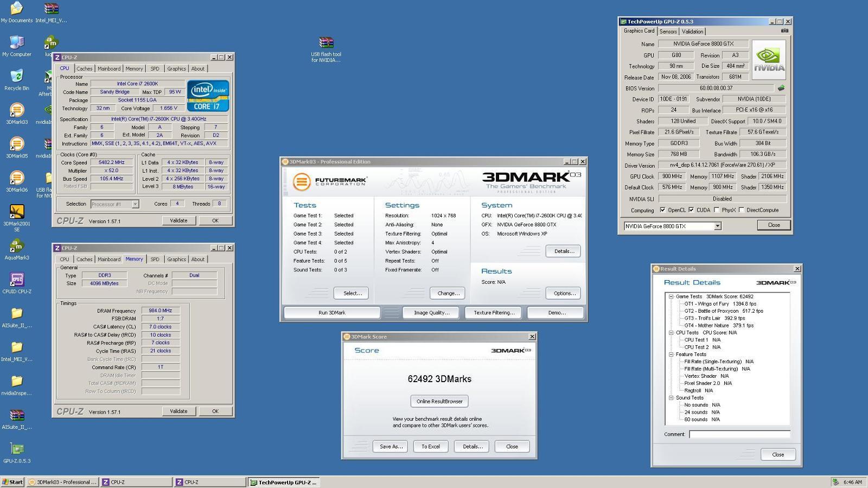Open the My Documents desktop icon
The width and height of the screenshot is (868, 488).
pyautogui.click(x=17, y=11)
